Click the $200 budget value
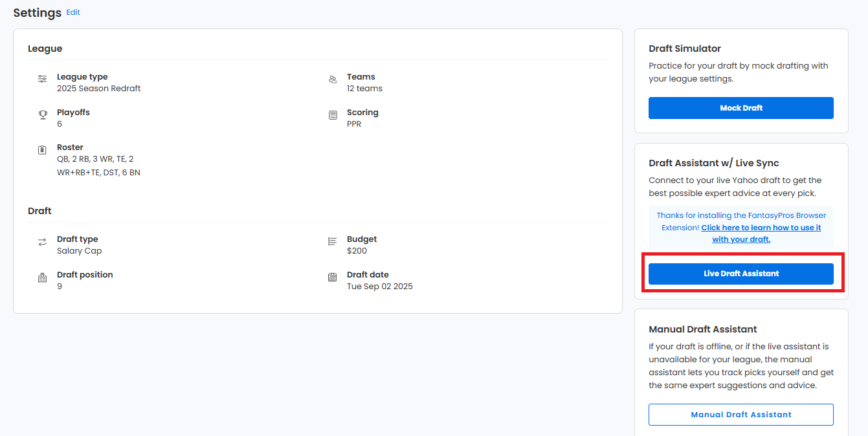The image size is (868, 436). (357, 251)
